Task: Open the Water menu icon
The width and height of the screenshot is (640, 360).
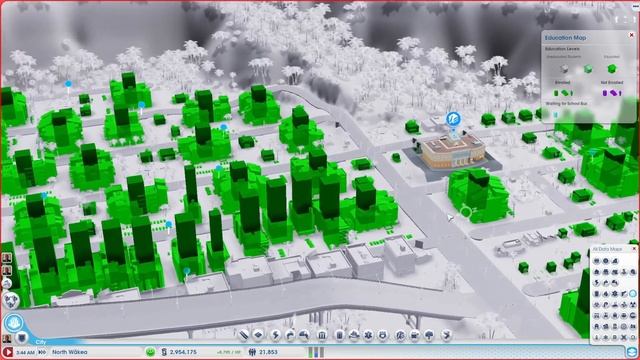Action: (x=290, y=335)
